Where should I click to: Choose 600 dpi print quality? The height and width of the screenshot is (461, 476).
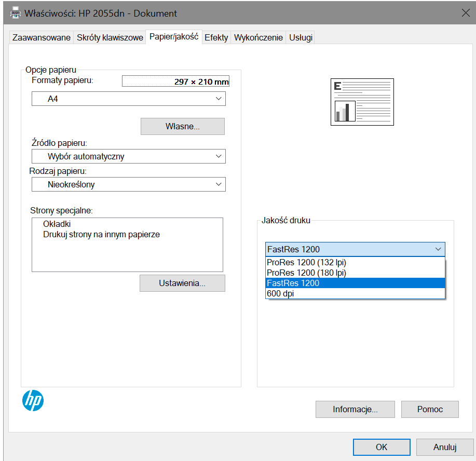282,294
